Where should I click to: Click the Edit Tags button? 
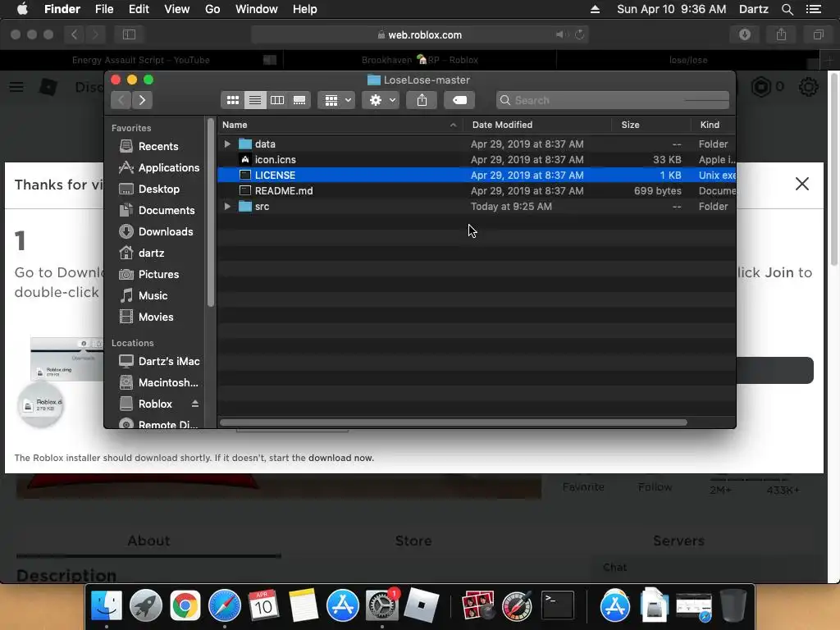pos(459,100)
